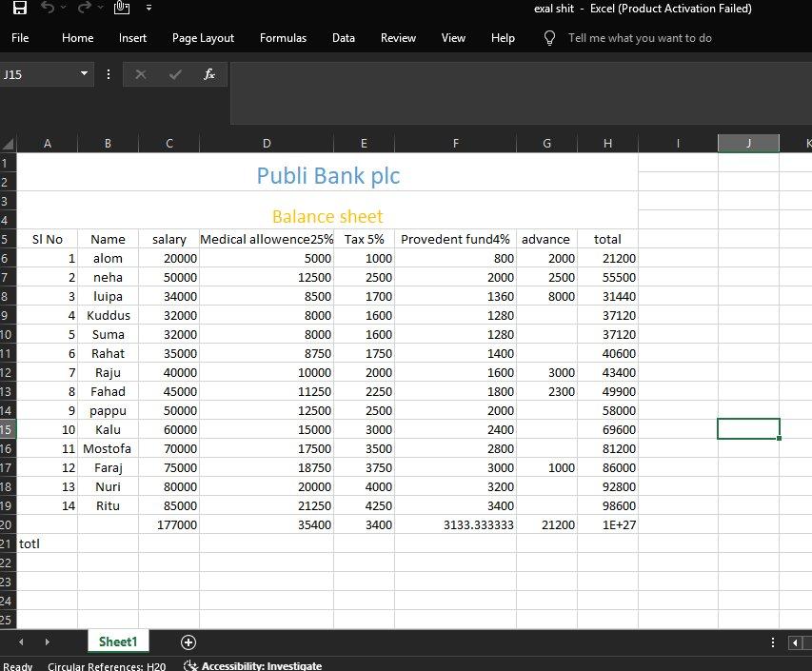
Task: Add a new sheet with plus icon
Action: tap(188, 642)
